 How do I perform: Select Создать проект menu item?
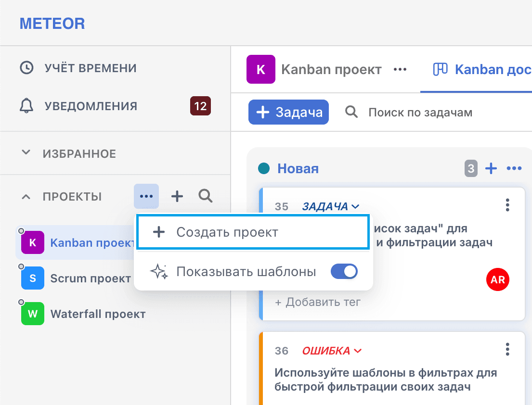tap(253, 232)
